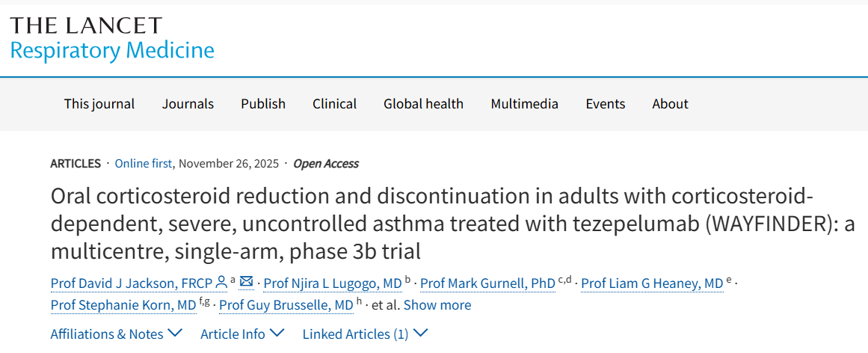Click the Show more authors link
Screen dimensions: 868x353
(437, 305)
